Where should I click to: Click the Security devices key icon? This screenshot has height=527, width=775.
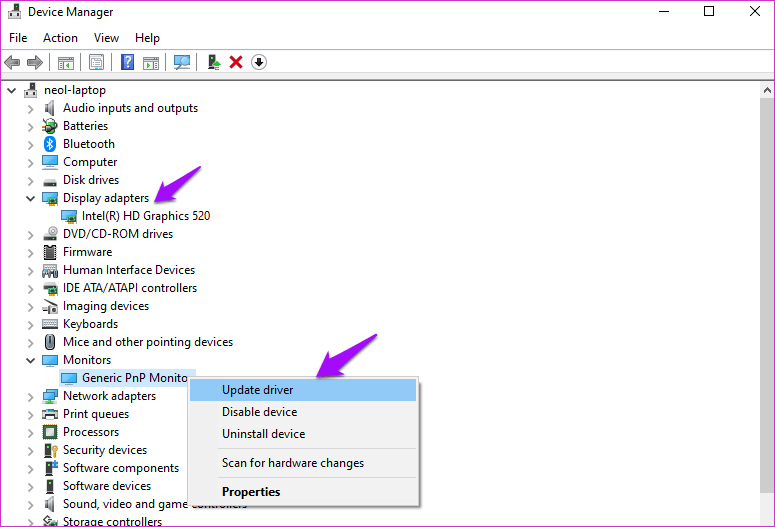pos(50,450)
